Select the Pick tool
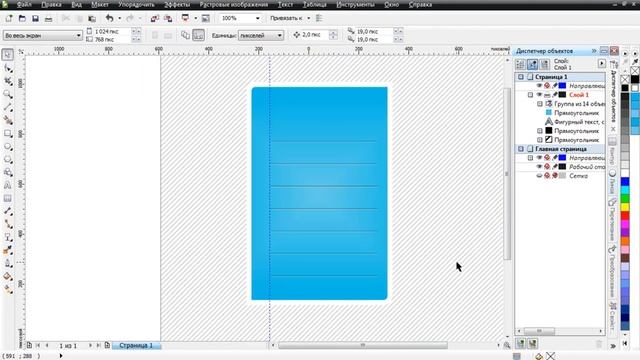The width and height of the screenshot is (640, 360). (x=8, y=55)
